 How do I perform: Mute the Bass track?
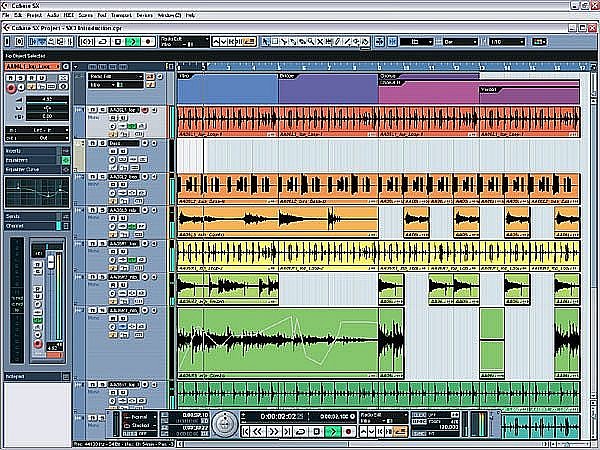click(x=93, y=143)
